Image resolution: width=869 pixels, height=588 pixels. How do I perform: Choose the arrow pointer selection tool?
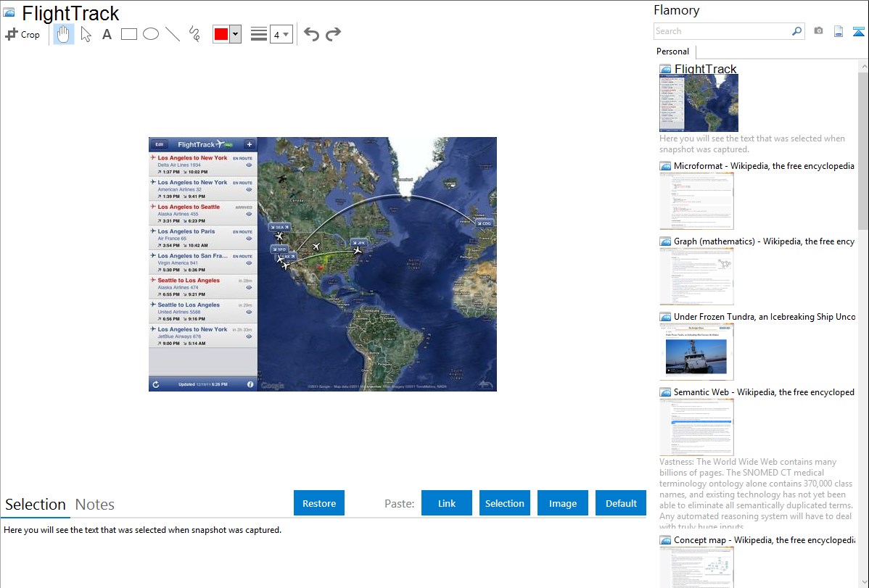click(86, 34)
